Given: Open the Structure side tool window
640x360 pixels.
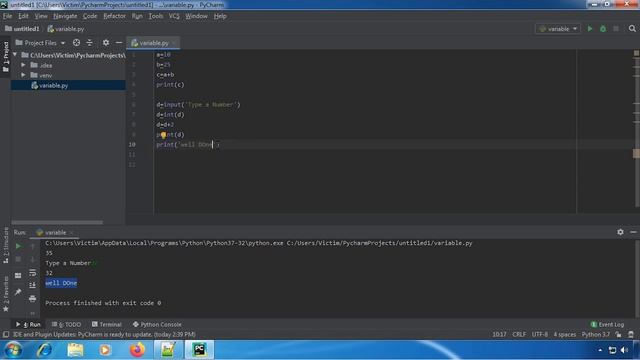Looking at the screenshot, I should click(6, 246).
